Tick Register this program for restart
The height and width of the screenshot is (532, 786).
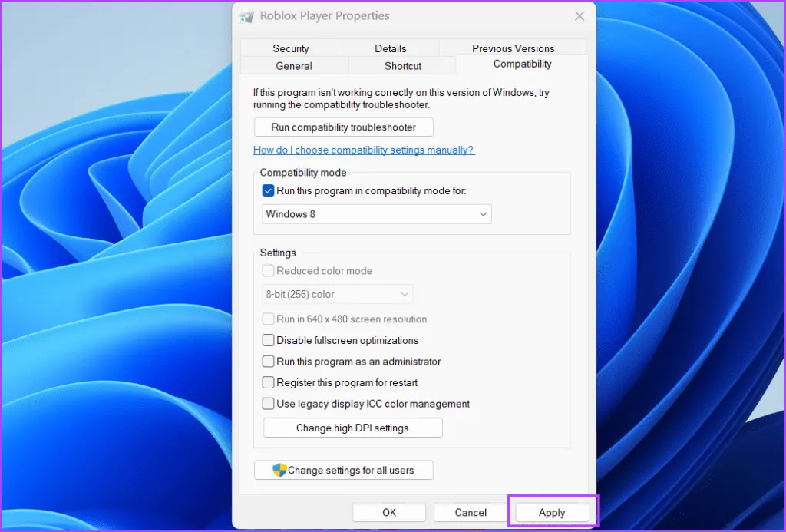[x=268, y=382]
